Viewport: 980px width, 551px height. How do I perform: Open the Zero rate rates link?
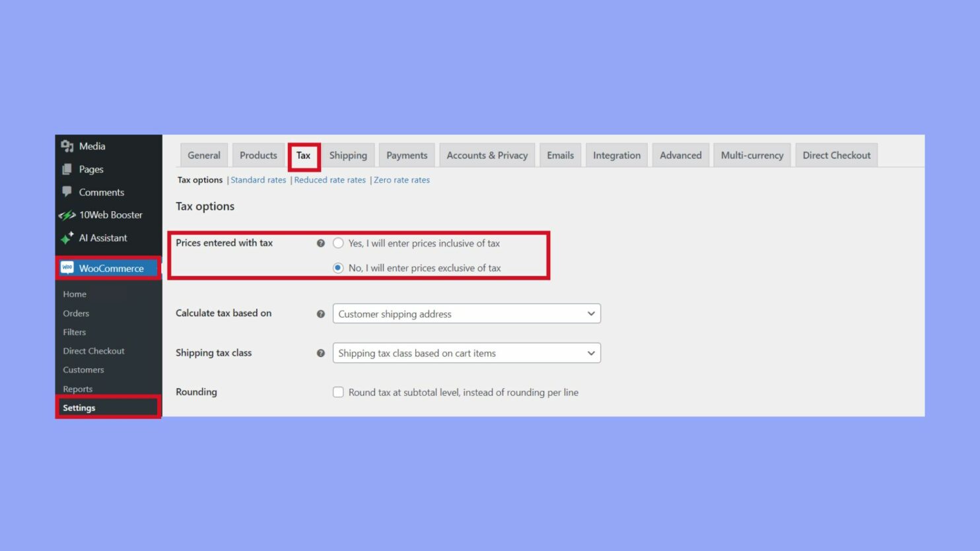(x=402, y=179)
